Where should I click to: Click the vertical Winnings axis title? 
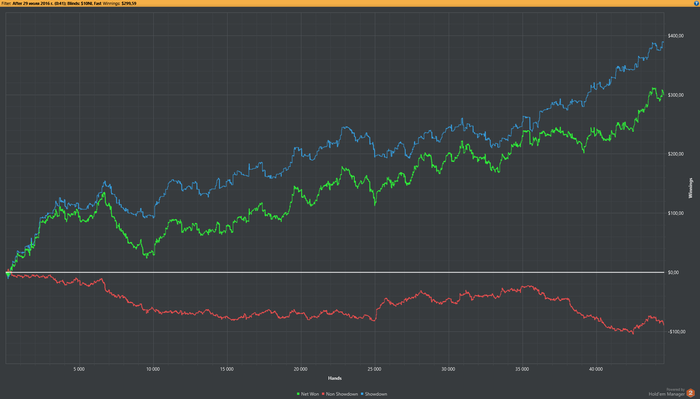pos(691,188)
